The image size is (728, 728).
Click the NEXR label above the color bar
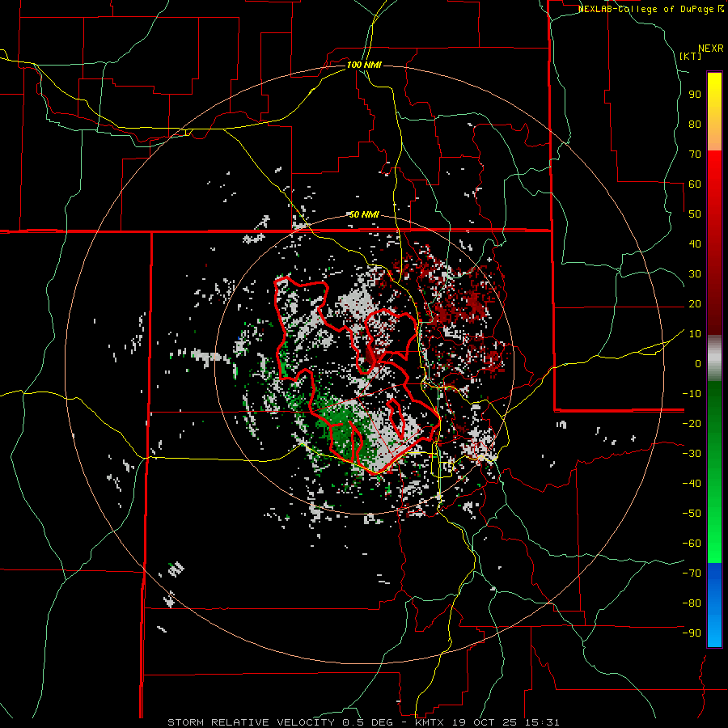(711, 49)
